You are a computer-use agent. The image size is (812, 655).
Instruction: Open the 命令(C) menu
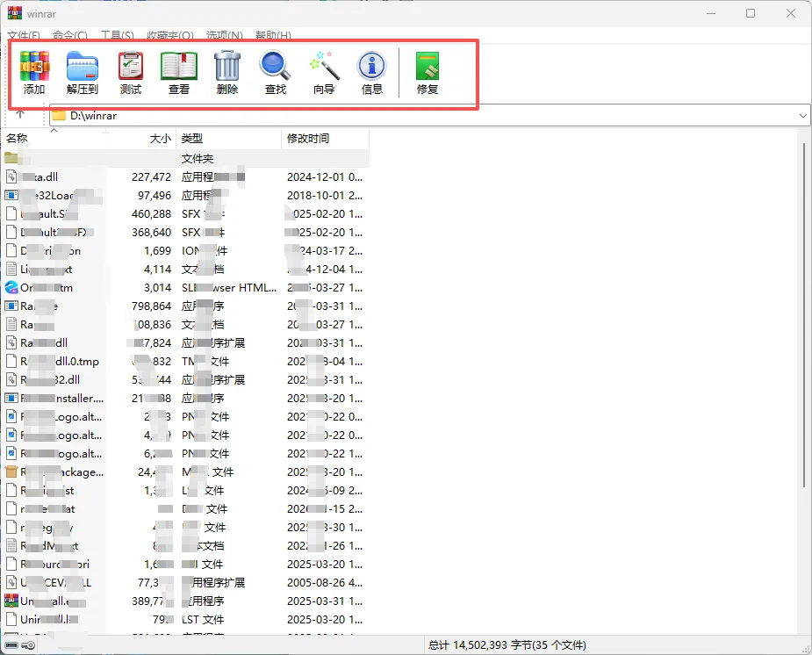point(70,35)
